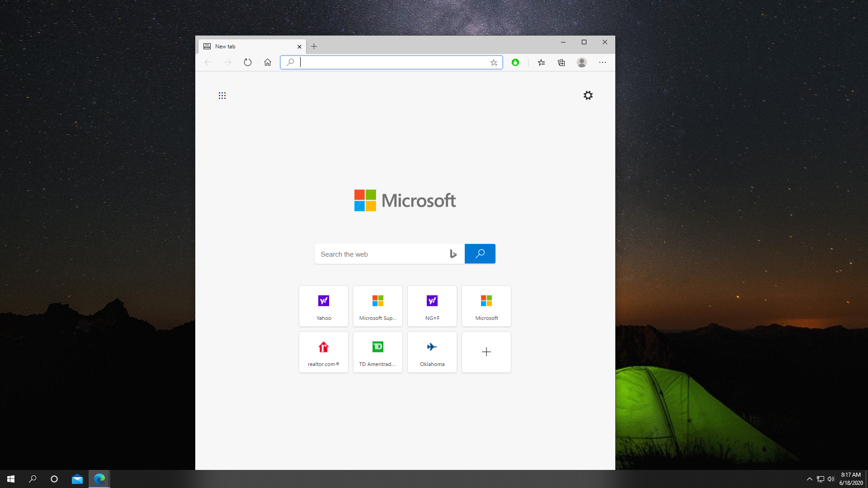This screenshot has width=868, height=488.
Task: Open the user profile avatar
Action: pyautogui.click(x=582, y=62)
